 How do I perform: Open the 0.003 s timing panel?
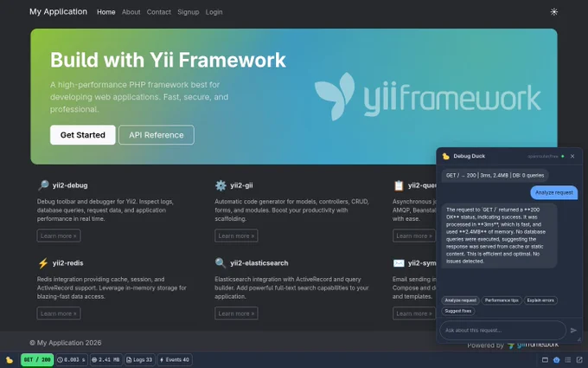pyautogui.click(x=72, y=359)
